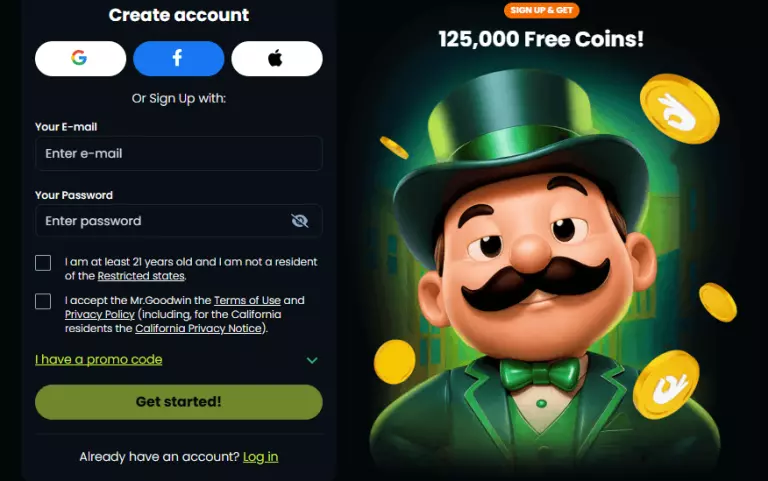Sign up with the Google icon
The image size is (768, 481).
[x=80, y=58]
